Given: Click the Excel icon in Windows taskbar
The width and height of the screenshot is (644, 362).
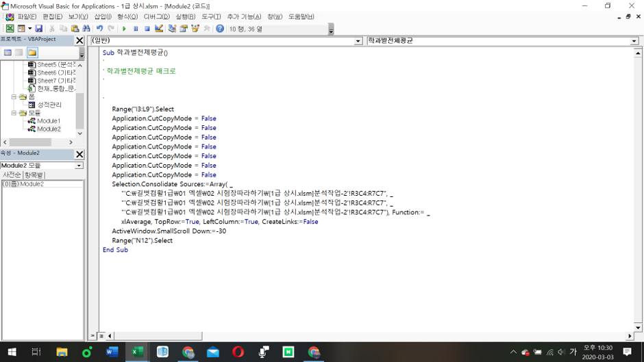Looking at the screenshot, I should tap(137, 352).
